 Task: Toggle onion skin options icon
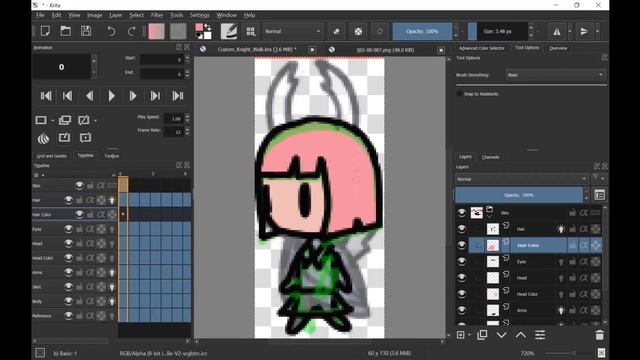tap(43, 138)
